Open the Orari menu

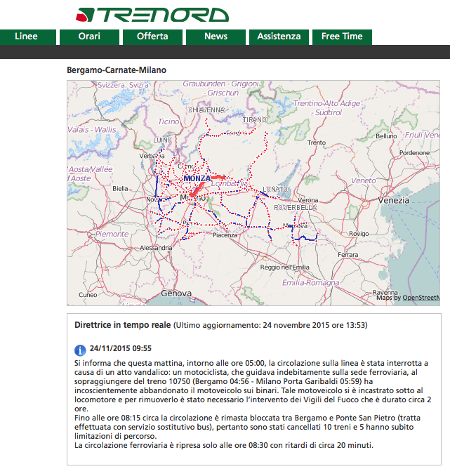(x=89, y=37)
